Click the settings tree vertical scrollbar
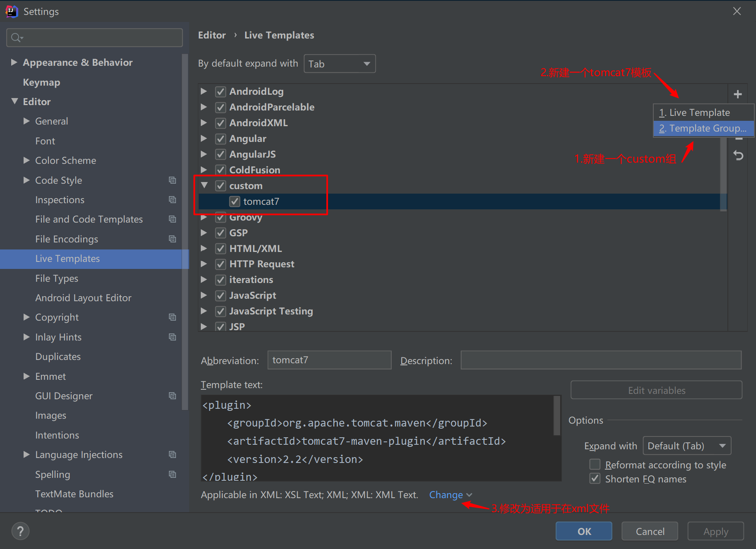Viewport: 756px width, 549px height. pos(185,232)
